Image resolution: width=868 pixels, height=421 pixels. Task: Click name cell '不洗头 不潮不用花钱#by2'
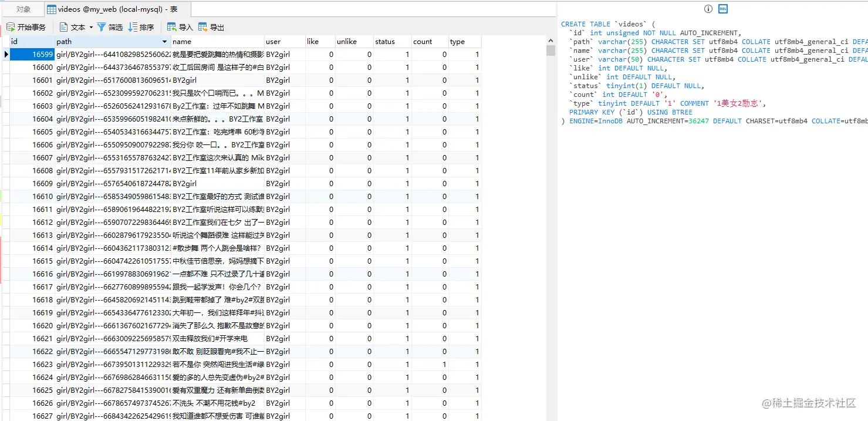(x=218, y=403)
